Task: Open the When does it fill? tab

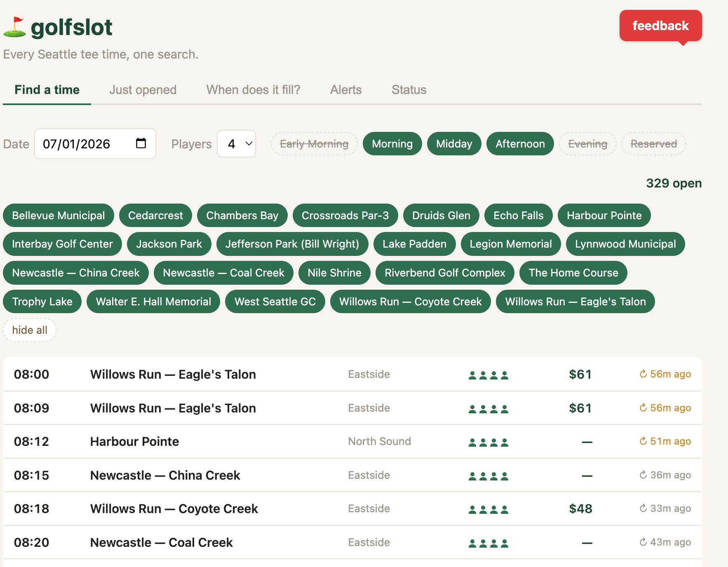Action: 253,90
